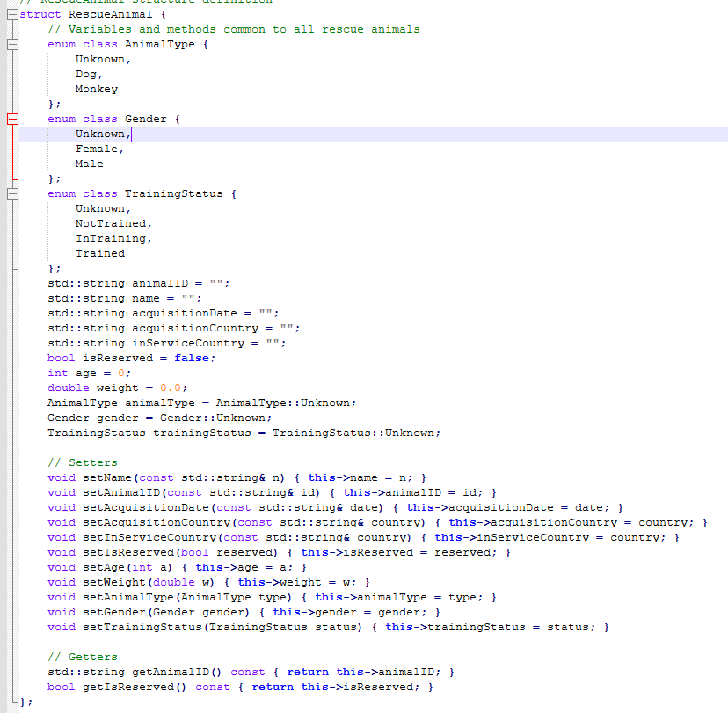Click the setAnimalID method line
Image resolution: width=728 pixels, height=713 pixels.
click(x=272, y=492)
